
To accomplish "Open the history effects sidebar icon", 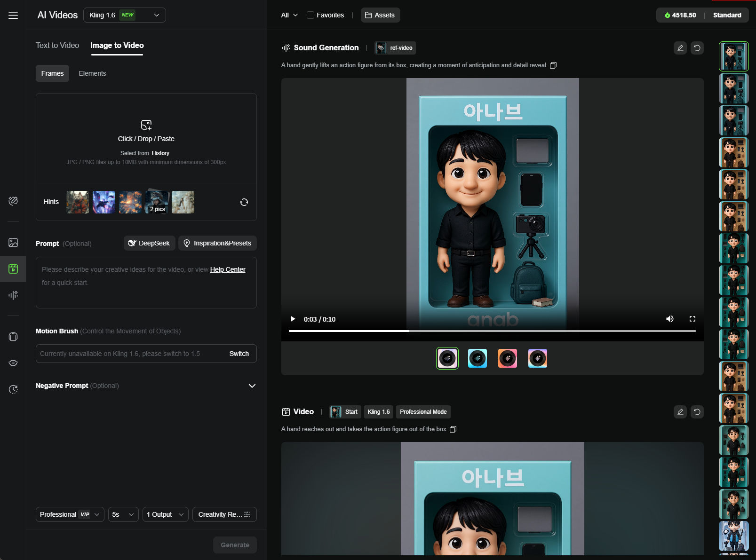I will [13, 389].
